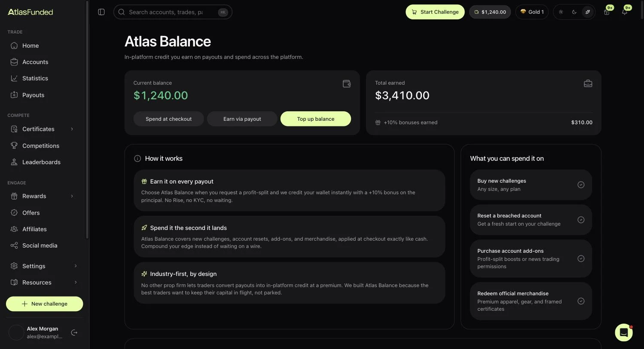644x349 pixels.
Task: Open the Gold 1 tier badge
Action: [x=532, y=12]
